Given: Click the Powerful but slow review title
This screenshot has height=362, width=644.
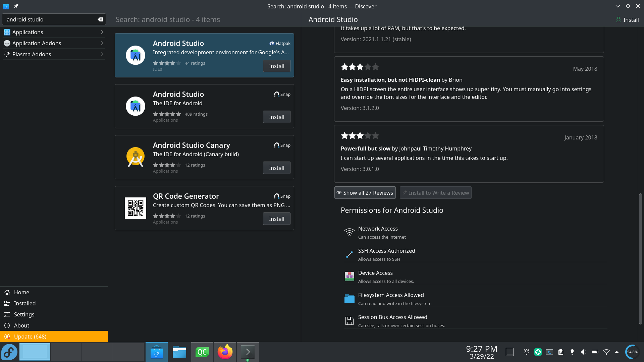Looking at the screenshot, I should tap(366, 148).
